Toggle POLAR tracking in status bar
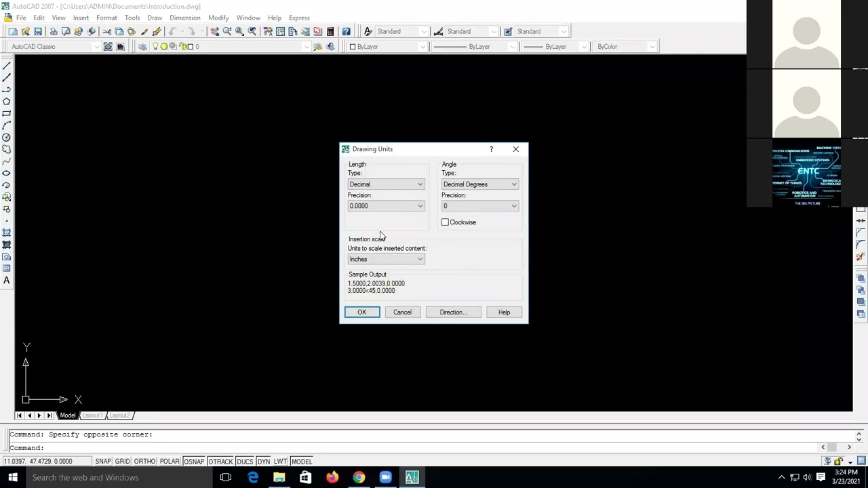Viewport: 868px width, 488px height. (170, 462)
